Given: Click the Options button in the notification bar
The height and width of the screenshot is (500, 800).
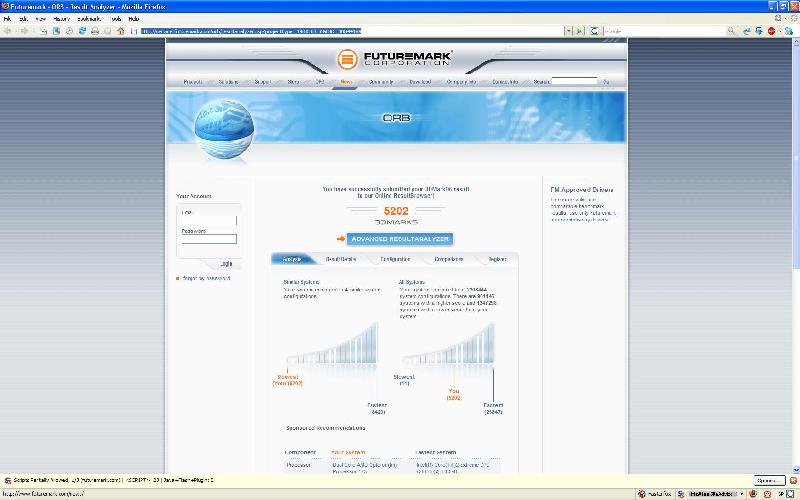Looking at the screenshot, I should click(769, 481).
